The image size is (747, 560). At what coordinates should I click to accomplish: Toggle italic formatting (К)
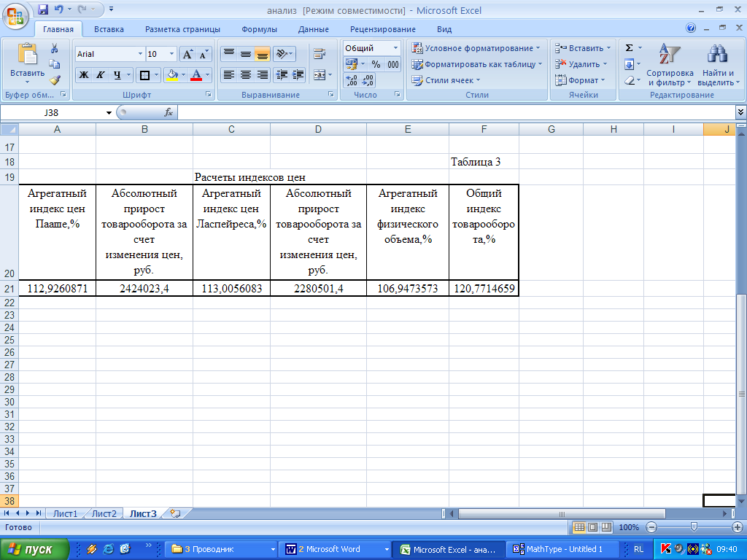[100, 75]
